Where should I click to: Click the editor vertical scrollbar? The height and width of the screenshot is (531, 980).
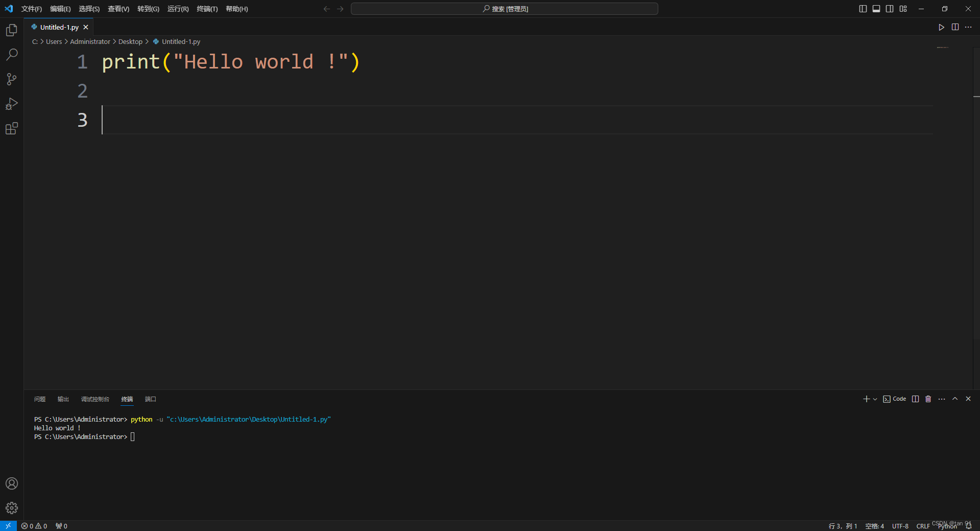point(976,194)
